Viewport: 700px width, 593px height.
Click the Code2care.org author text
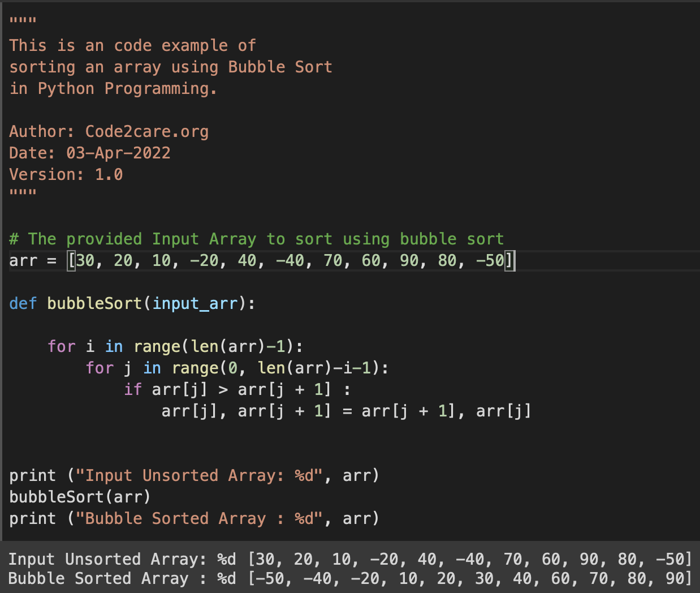coord(146,131)
